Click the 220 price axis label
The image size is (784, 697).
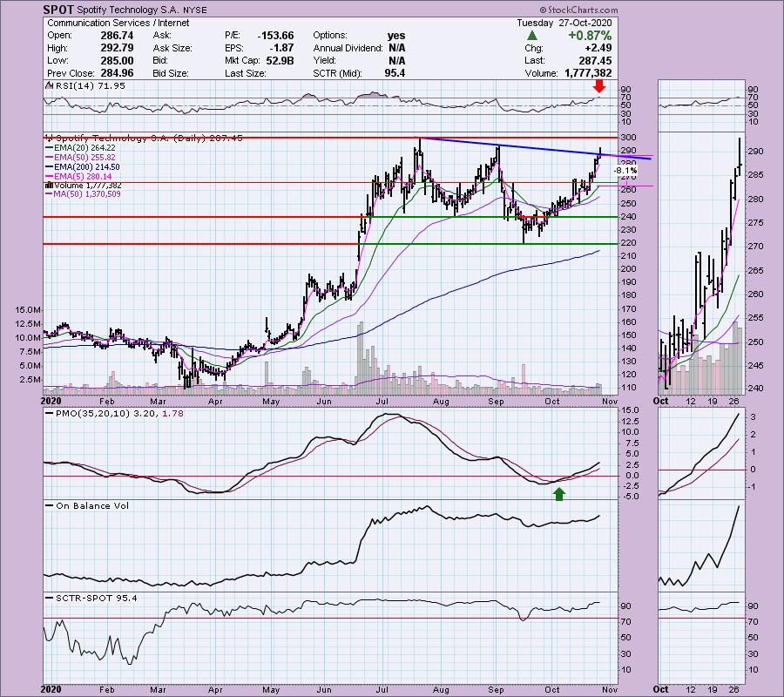629,243
